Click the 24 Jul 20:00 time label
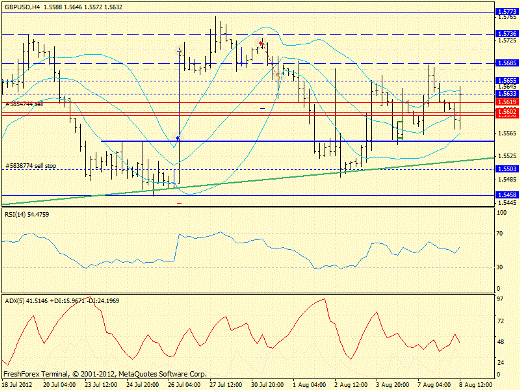520x390 pixels. click(x=143, y=385)
